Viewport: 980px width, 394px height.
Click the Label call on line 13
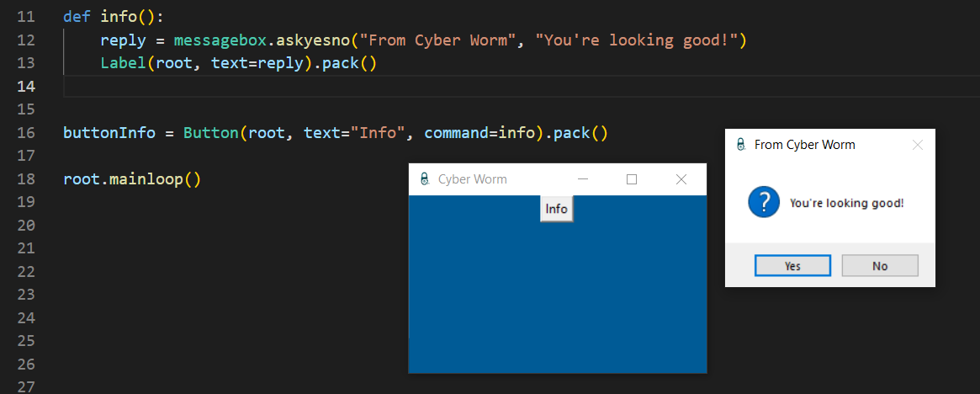[123, 63]
